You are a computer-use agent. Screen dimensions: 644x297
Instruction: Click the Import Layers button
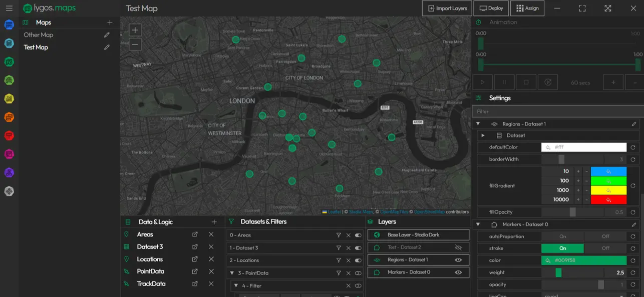click(x=447, y=8)
